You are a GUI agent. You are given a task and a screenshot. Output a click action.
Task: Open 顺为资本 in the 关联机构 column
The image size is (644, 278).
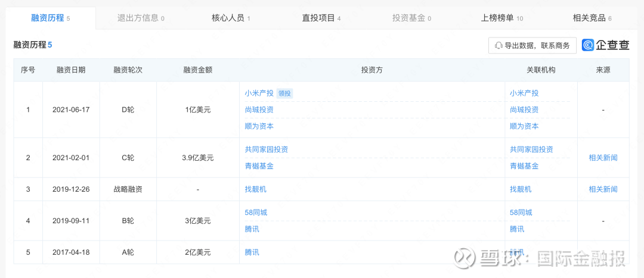pyautogui.click(x=524, y=126)
